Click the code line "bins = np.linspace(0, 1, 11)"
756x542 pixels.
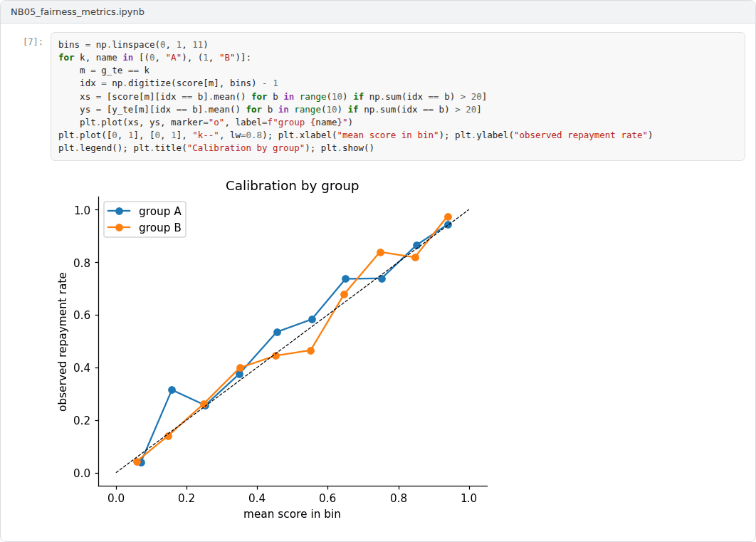click(x=133, y=45)
